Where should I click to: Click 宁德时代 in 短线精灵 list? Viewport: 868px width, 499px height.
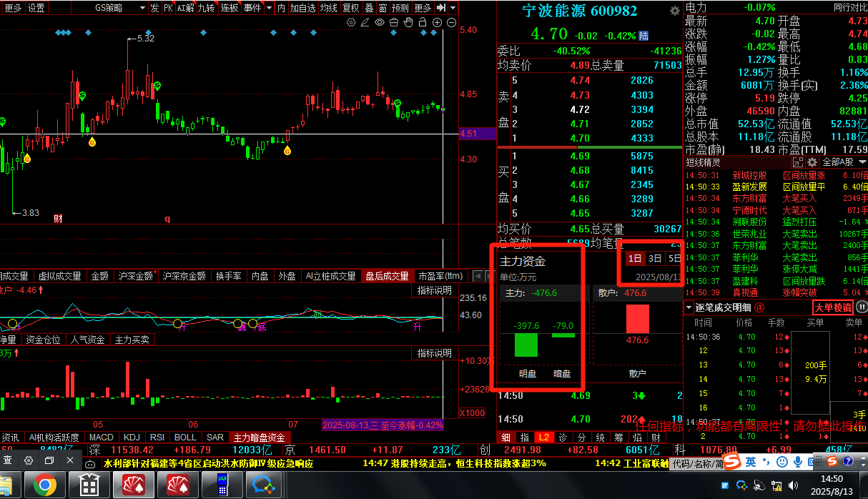point(749,210)
